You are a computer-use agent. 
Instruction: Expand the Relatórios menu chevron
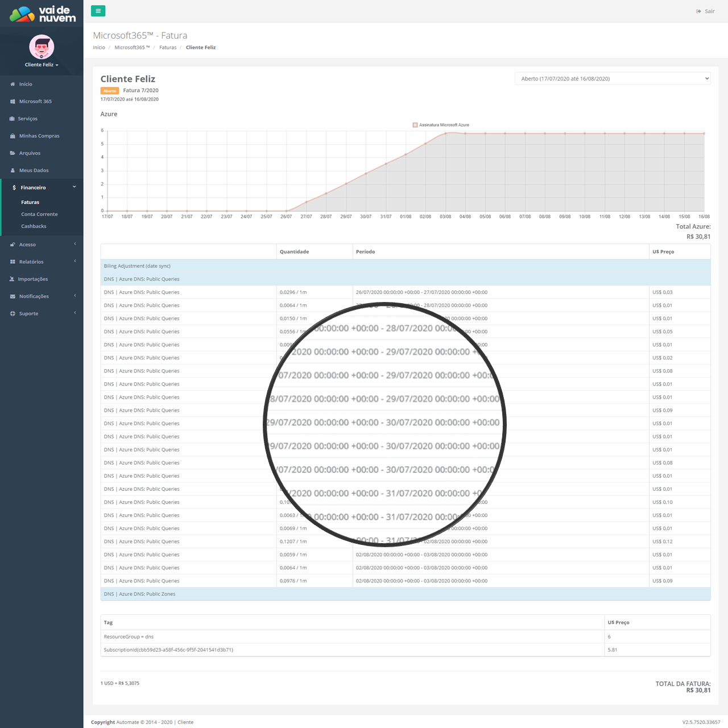(75, 261)
